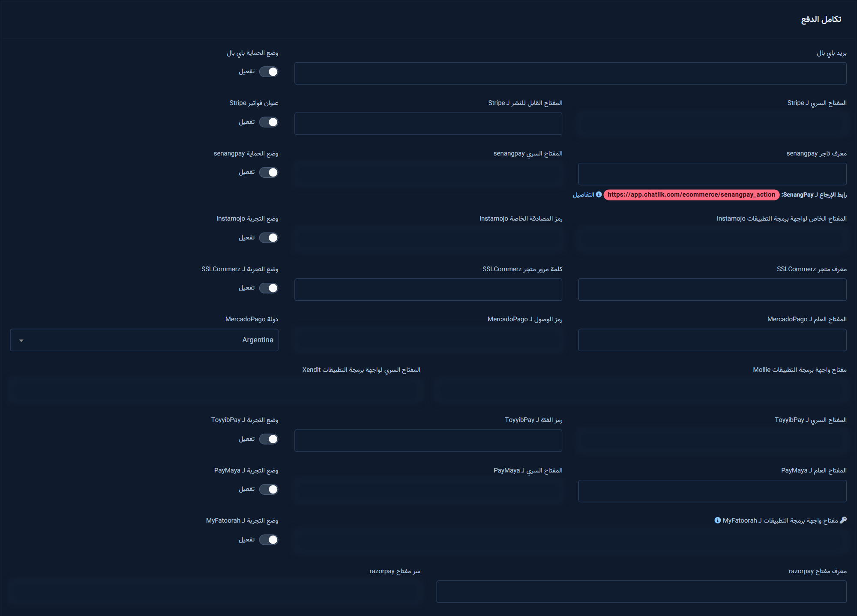Click the SSLCommerz store password field
857x616 pixels.
click(x=428, y=290)
